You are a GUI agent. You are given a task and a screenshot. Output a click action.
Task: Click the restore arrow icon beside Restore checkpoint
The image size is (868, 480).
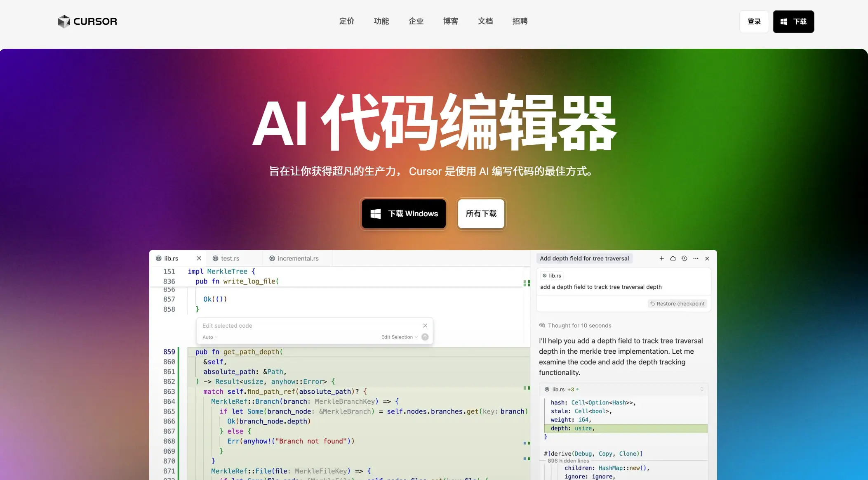652,304
